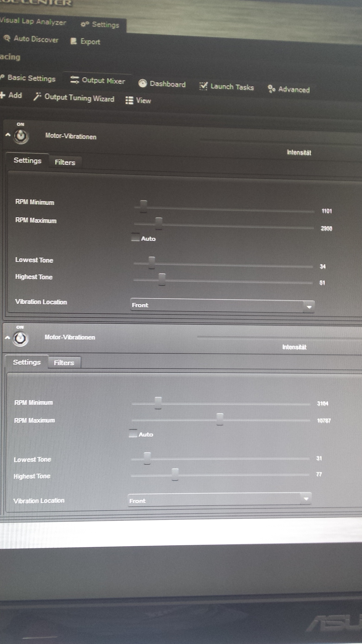Click the Export label
The width and height of the screenshot is (362, 644).
point(90,42)
